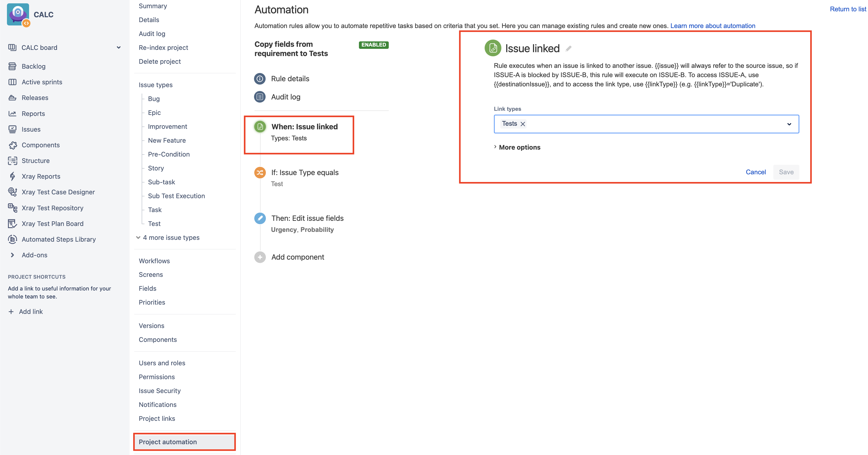Click the pencil icon next to Issue linked title

(568, 49)
